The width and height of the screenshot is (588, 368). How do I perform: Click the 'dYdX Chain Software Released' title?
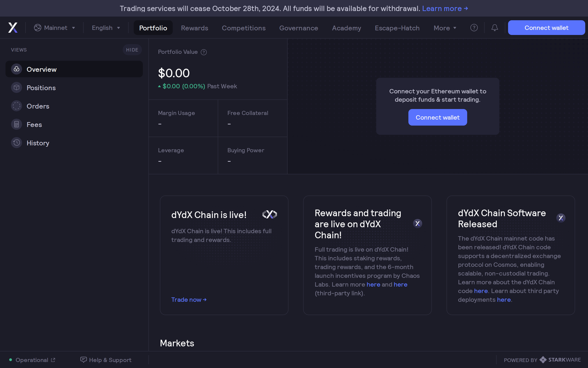[x=502, y=218]
